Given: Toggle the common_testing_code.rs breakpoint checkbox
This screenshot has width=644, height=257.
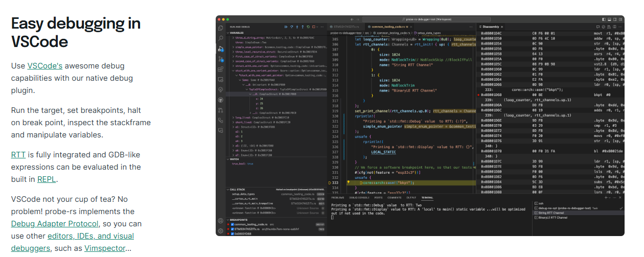Looking at the screenshot, I should [232, 224].
